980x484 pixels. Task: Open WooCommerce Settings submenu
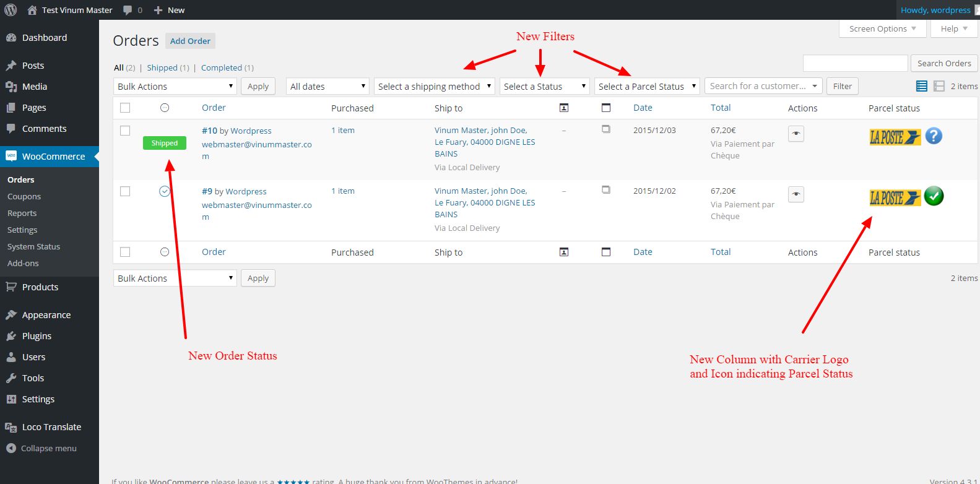point(22,230)
